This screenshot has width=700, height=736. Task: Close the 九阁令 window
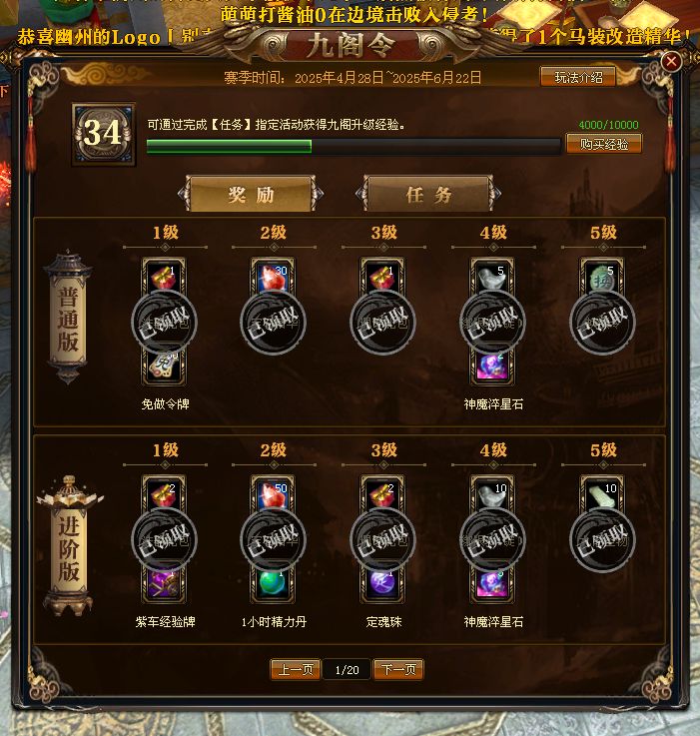tap(671, 61)
